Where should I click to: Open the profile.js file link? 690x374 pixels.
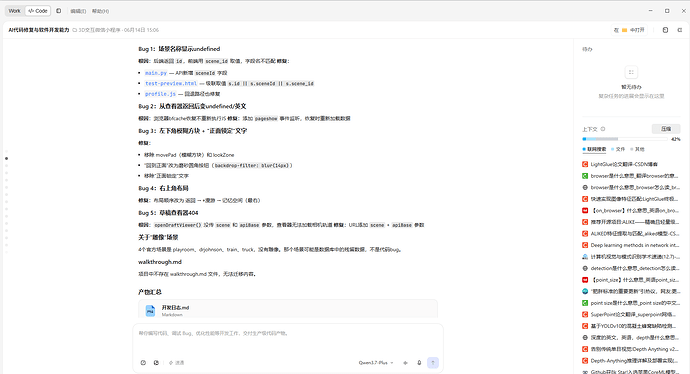pyautogui.click(x=160, y=94)
